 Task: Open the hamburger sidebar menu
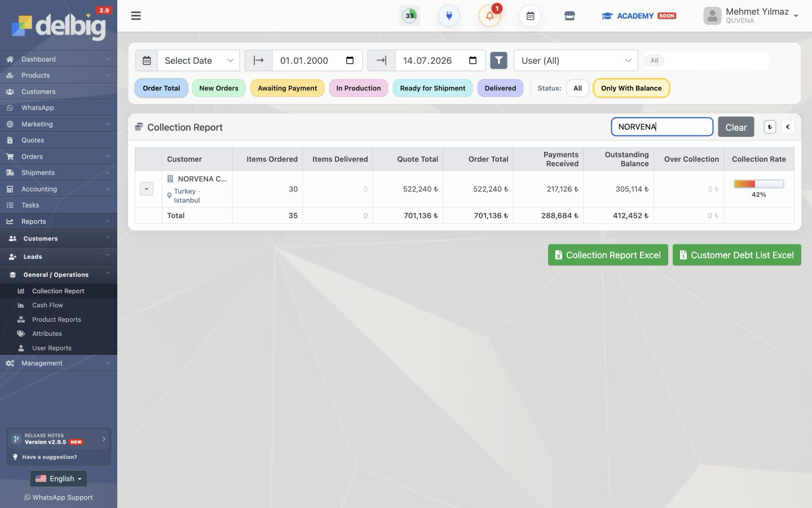[x=136, y=16]
